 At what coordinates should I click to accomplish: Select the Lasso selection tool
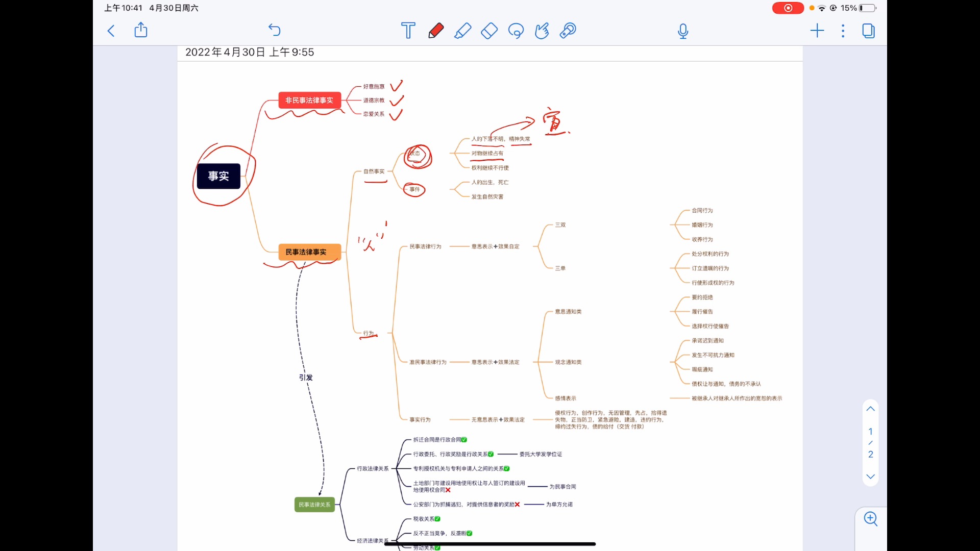click(515, 30)
